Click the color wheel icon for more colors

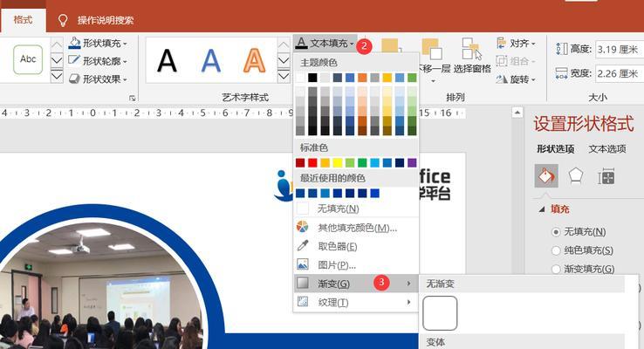[x=303, y=227]
